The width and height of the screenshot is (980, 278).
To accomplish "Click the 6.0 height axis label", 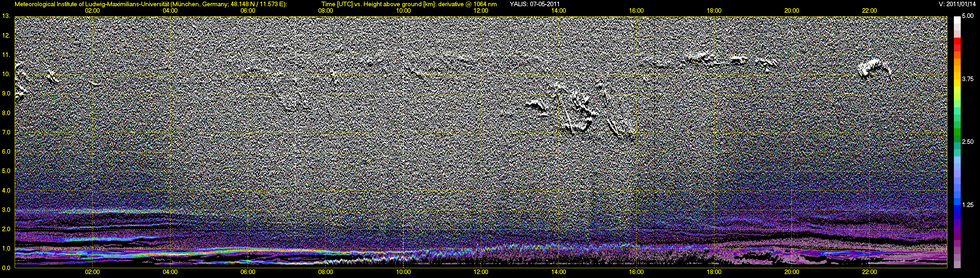I will pyautogui.click(x=6, y=151).
